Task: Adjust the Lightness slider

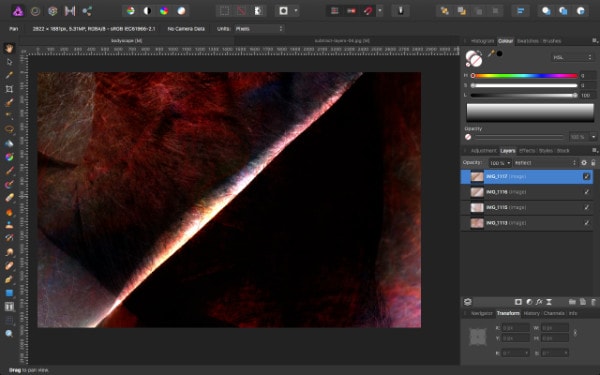Action: coord(524,95)
